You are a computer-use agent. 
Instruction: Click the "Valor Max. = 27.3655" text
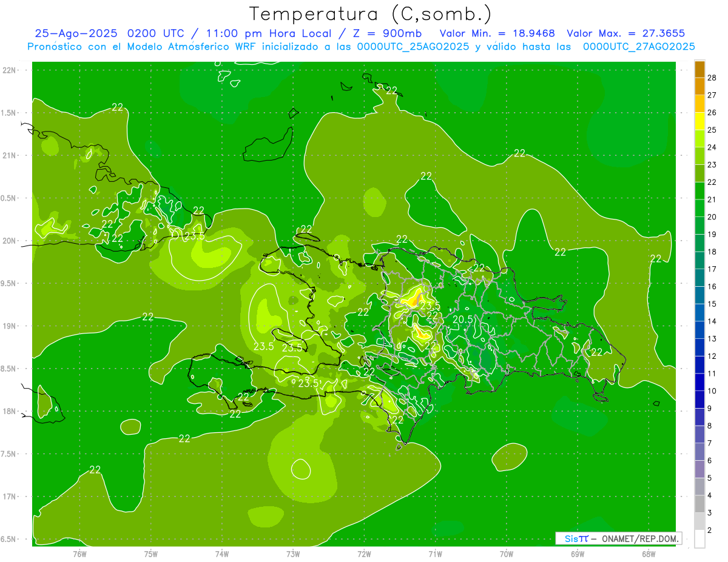click(x=625, y=33)
